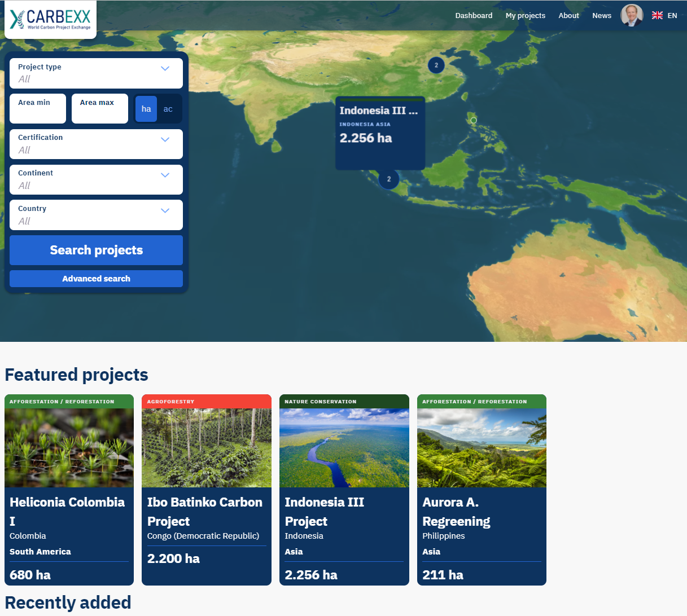The image size is (687, 616).
Task: Click the Heliconia Colombia I title
Action: [x=67, y=512]
